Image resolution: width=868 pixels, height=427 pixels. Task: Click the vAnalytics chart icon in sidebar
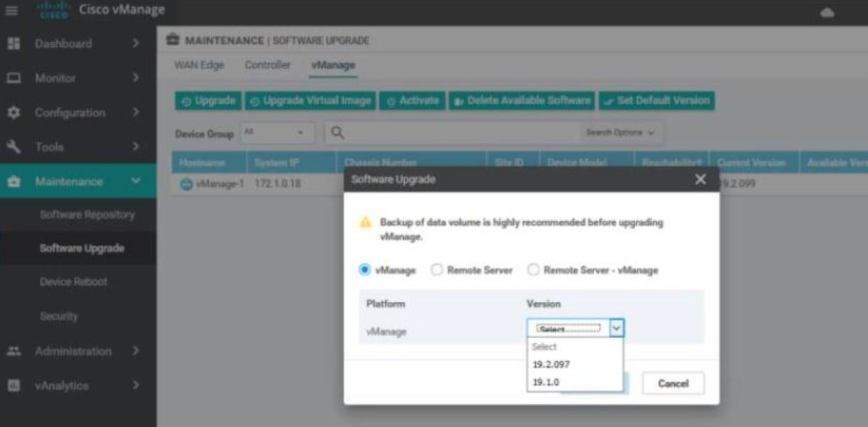pos(11,386)
